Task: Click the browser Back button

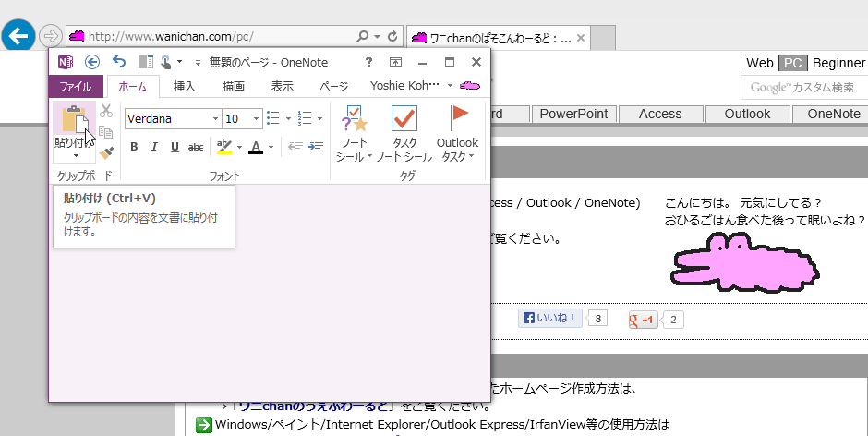Action: (x=18, y=37)
